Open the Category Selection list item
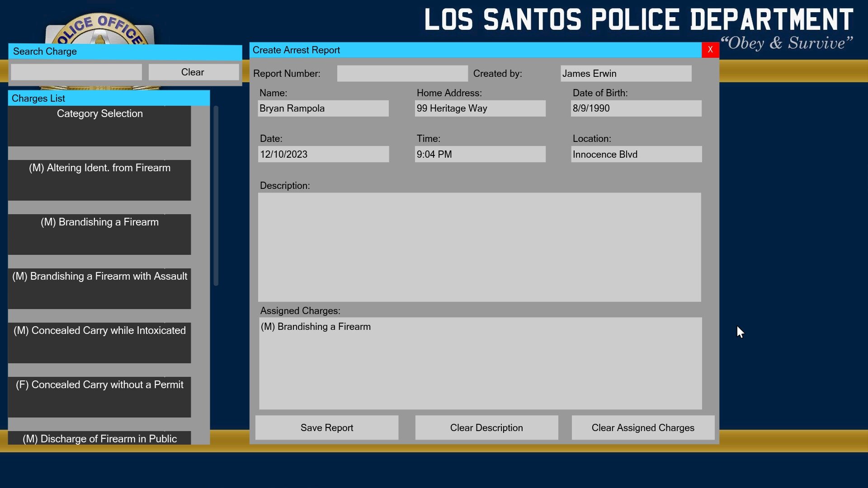The image size is (868, 488). (x=99, y=126)
